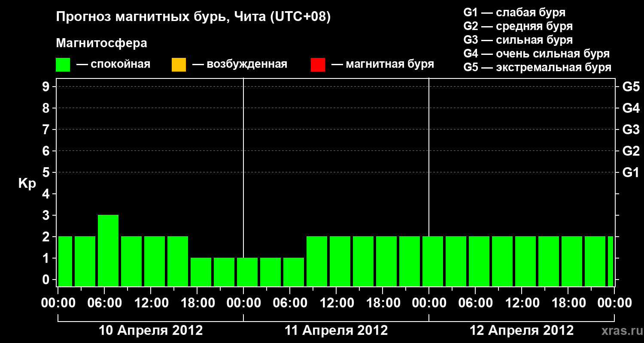644x343 pixels.
Task: Select the "G3 — сильная буря" description line
Action: 518,40
